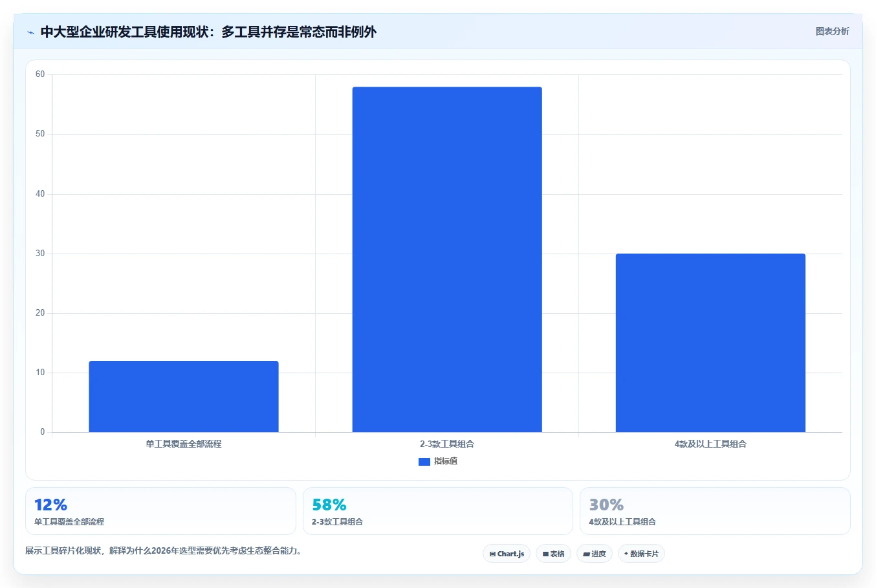Click the y-axis value 60
This screenshot has height=588, width=876.
point(40,74)
